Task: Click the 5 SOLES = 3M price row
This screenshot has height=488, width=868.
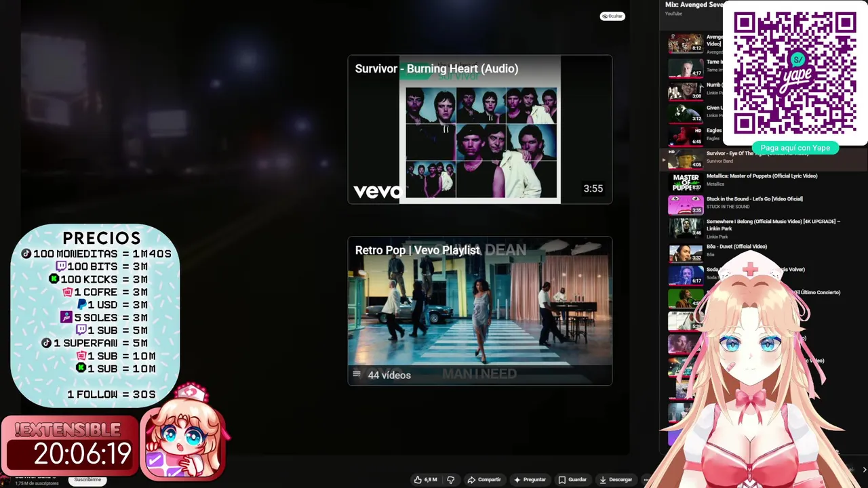Action: (104, 317)
